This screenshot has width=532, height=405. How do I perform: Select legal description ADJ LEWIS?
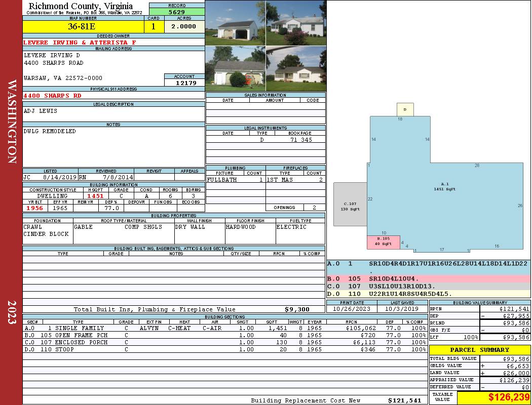click(41, 111)
